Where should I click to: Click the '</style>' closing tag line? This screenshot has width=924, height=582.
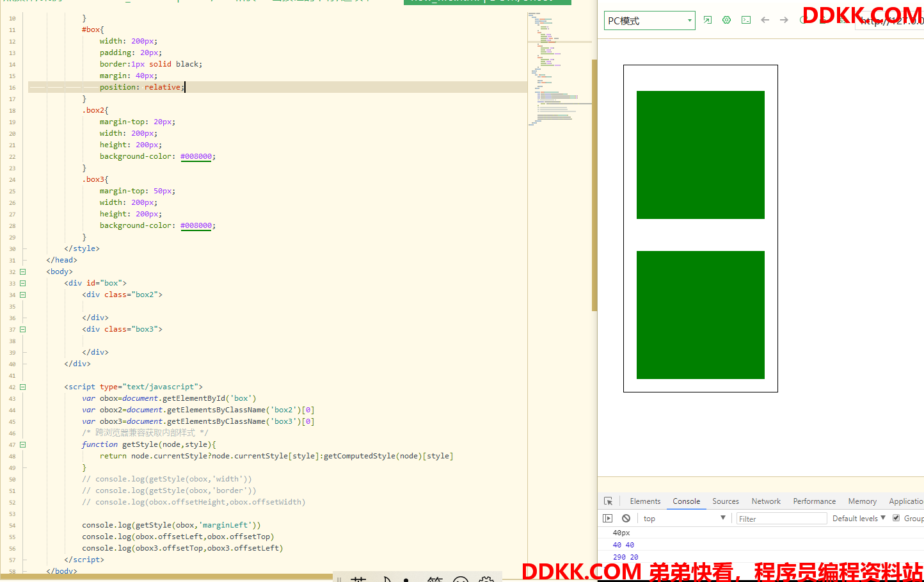tap(82, 248)
